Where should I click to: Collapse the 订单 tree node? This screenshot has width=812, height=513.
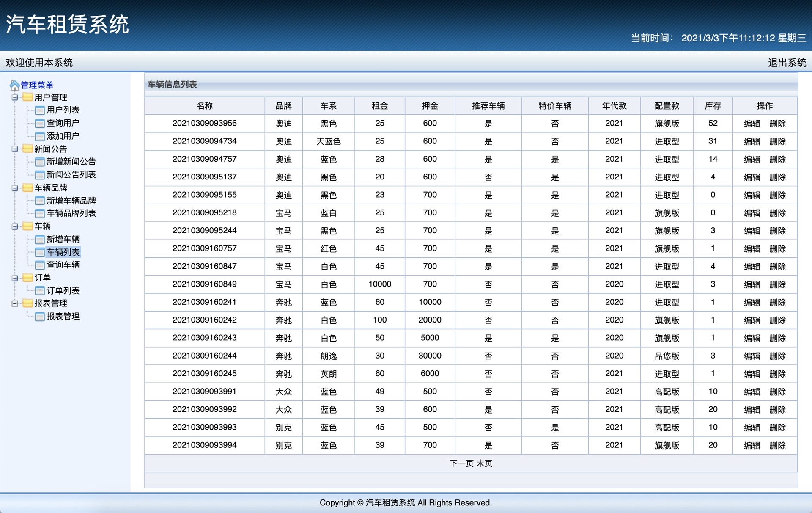point(15,278)
